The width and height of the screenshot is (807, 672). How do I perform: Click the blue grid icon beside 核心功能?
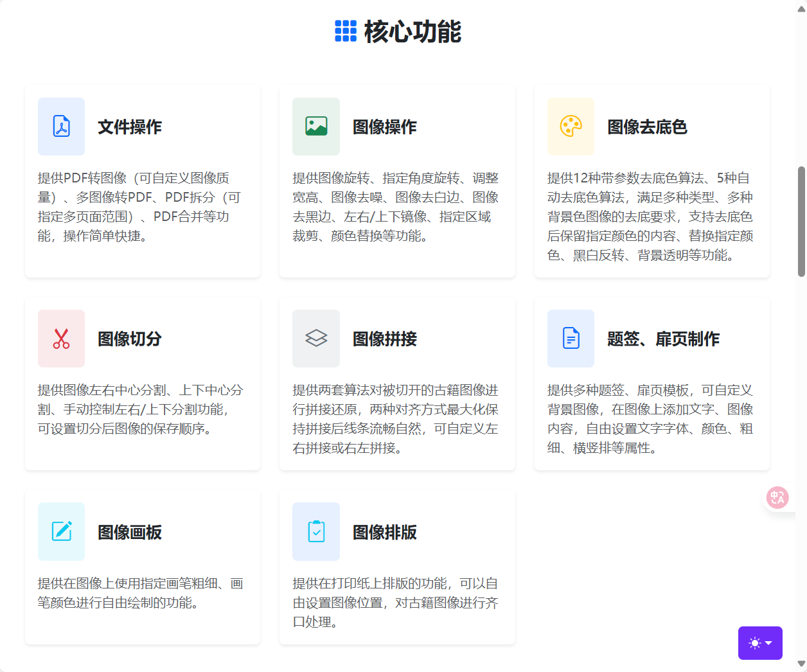[346, 31]
